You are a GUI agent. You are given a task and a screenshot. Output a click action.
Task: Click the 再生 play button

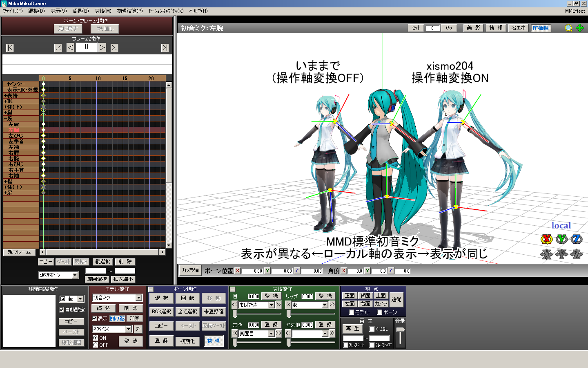(x=352, y=329)
